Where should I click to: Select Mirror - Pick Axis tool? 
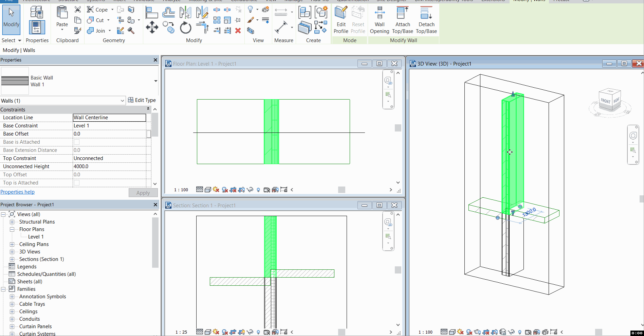pos(185,13)
